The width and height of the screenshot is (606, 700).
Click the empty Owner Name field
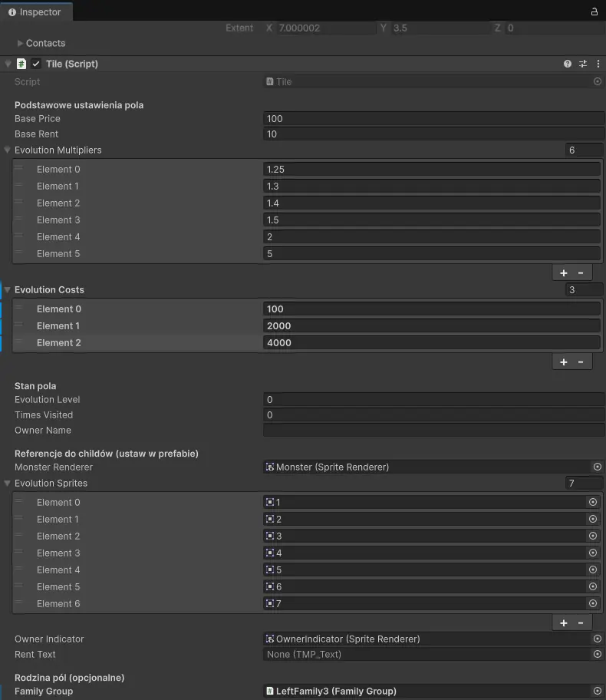pyautogui.click(x=433, y=431)
